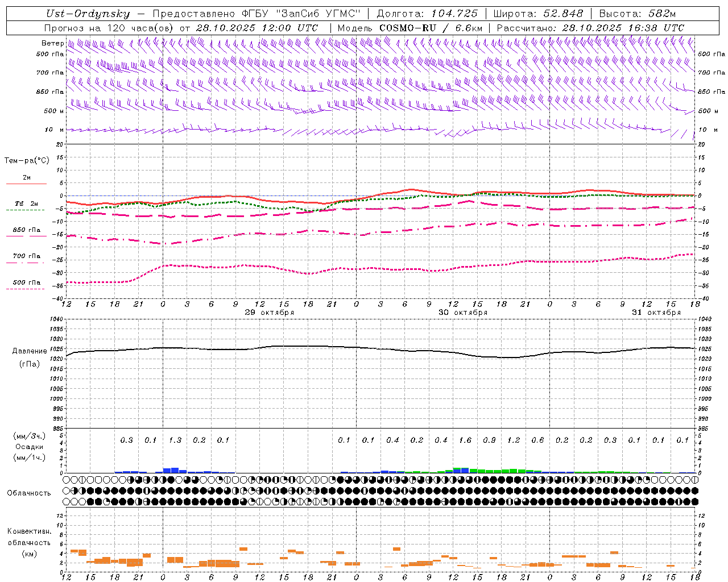Click '850 гПа' in the temperature legend
Viewport: 728px width, 582px height.
27,230
